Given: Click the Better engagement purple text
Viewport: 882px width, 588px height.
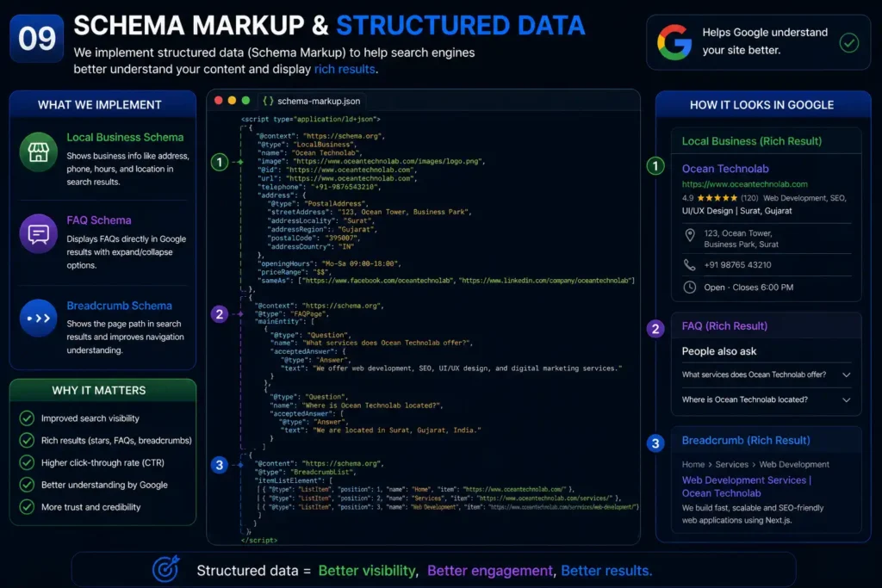Looking at the screenshot, I should pyautogui.click(x=491, y=571).
